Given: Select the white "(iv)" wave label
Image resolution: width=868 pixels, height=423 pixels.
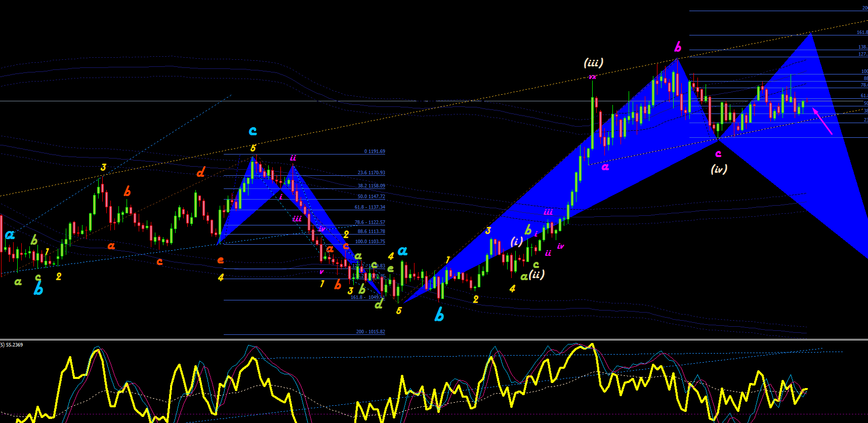Looking at the screenshot, I should tap(719, 169).
